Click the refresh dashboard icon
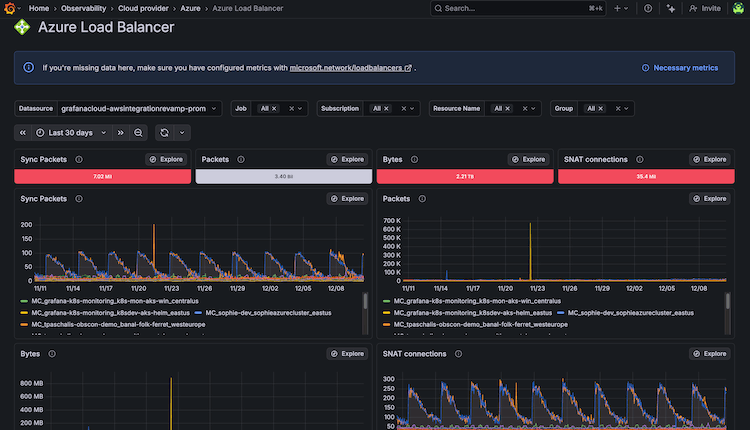Image resolution: width=750 pixels, height=430 pixels. click(x=164, y=132)
